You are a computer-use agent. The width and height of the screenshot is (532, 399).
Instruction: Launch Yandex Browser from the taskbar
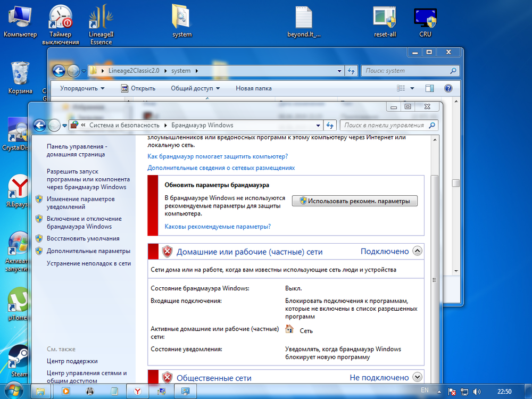pyautogui.click(x=137, y=391)
